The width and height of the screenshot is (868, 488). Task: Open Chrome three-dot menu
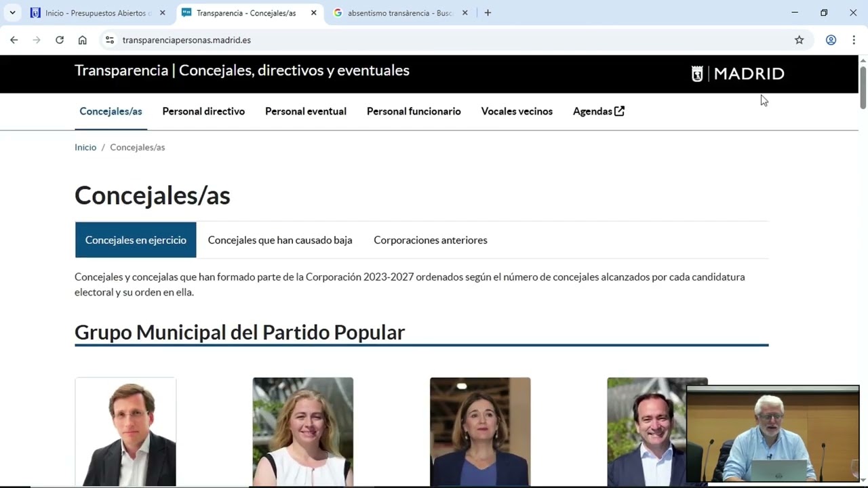click(x=854, y=40)
